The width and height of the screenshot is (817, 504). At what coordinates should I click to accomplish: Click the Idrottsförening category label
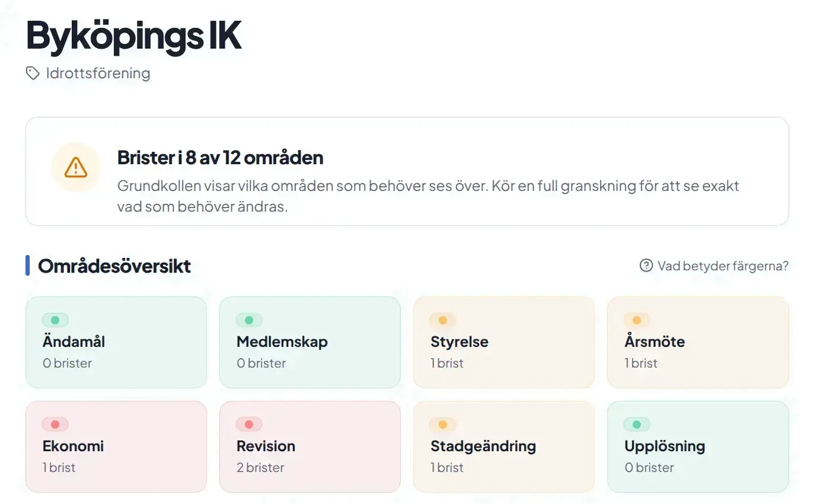[x=98, y=74]
